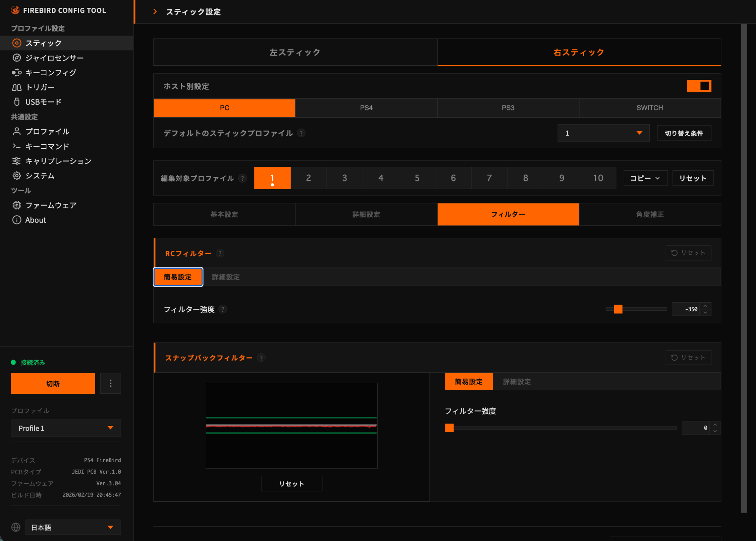Screen dimensions: 756x541
Task: Open Trigger settings via its icon
Action: (17, 87)
